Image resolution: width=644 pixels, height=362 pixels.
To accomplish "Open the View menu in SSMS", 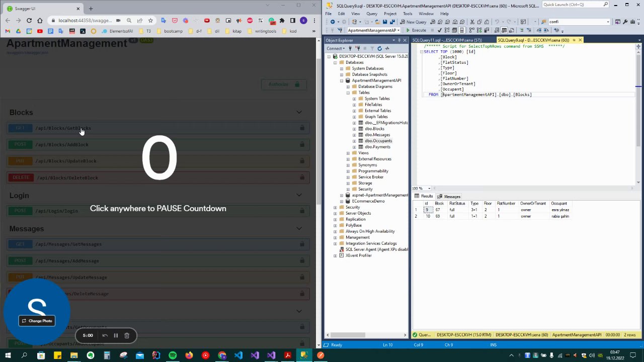I will (356, 14).
